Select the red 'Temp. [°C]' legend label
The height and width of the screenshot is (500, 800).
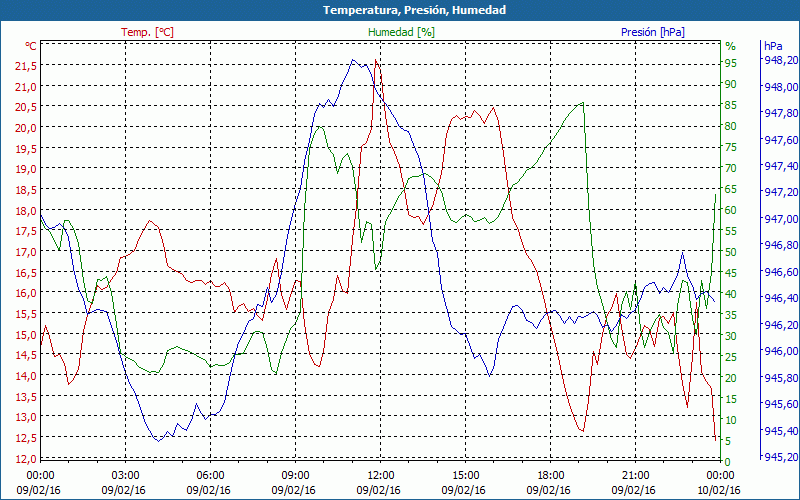click(147, 32)
